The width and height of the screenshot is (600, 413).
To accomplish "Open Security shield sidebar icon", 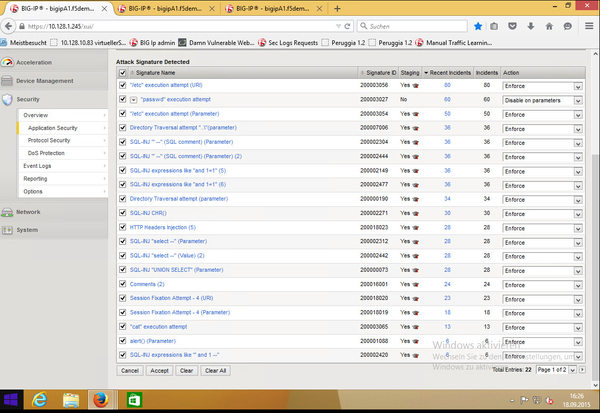I will click(x=7, y=99).
